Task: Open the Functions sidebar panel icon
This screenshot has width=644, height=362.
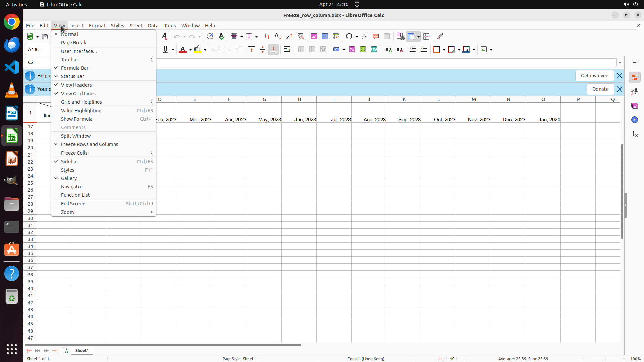Action: pos(635,134)
